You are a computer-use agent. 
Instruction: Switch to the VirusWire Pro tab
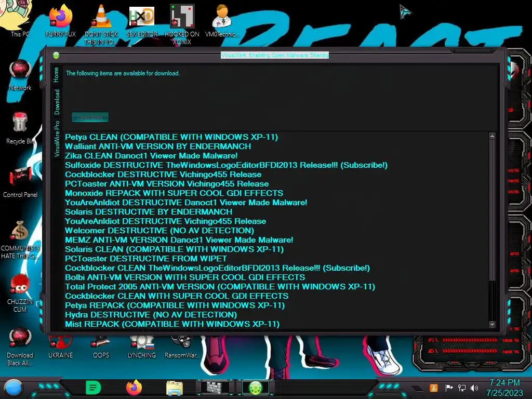pos(56,138)
